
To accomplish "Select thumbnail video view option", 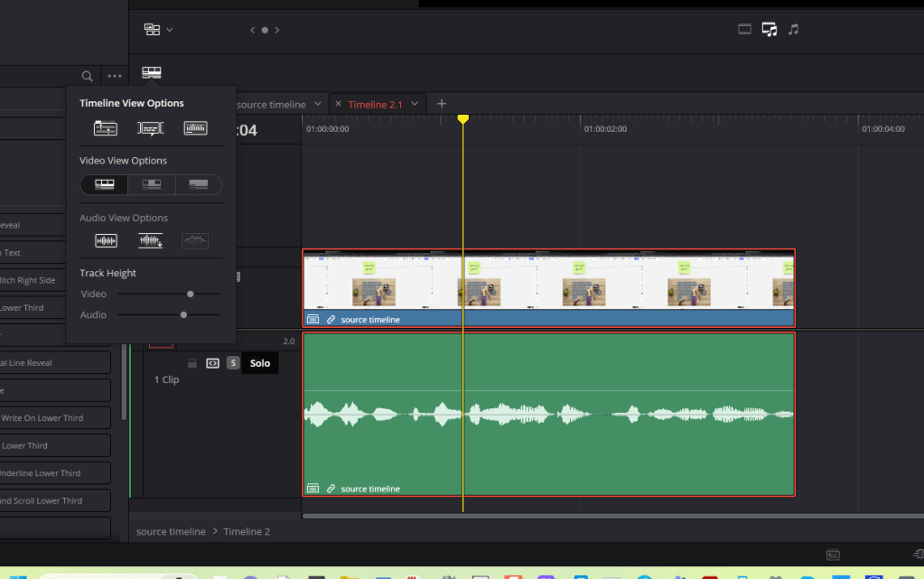I will click(152, 184).
